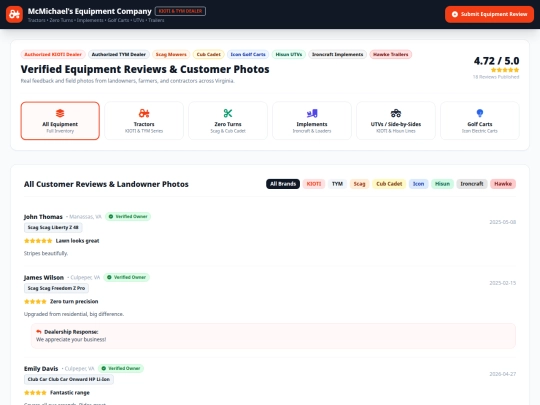
Task: Click the Authorized KIOTI Dealer tag
Action: (53, 54)
